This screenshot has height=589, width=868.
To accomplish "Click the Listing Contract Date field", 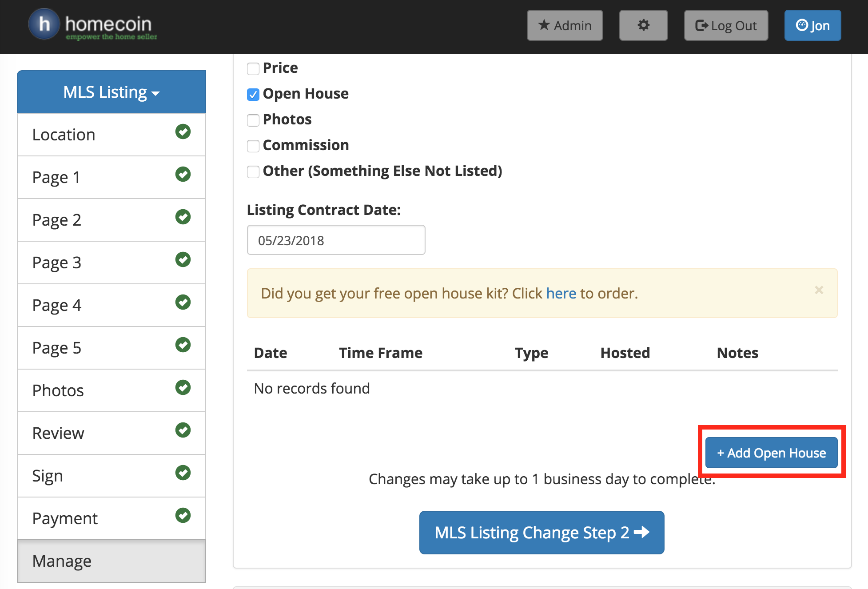I will click(336, 240).
